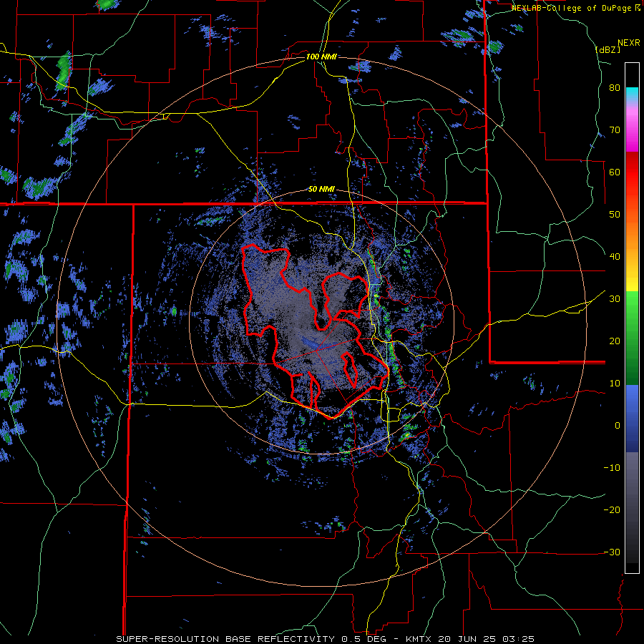Click the NEXR label above the color bar

coord(628,43)
